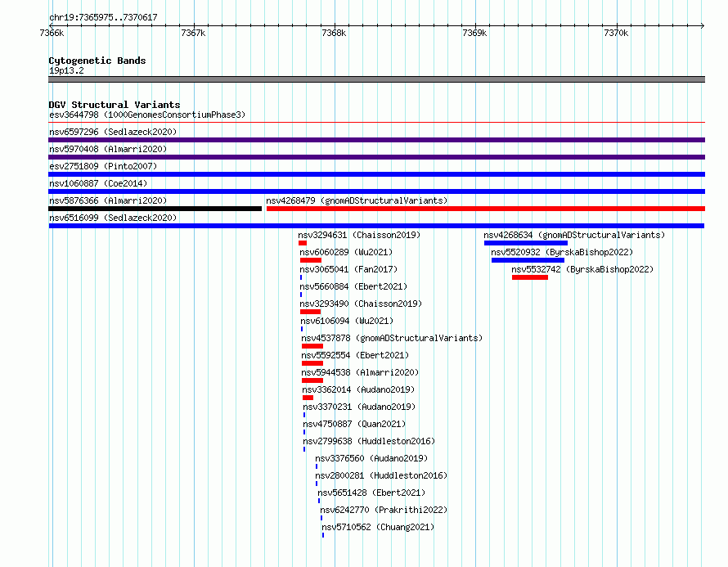Image resolution: width=728 pixels, height=567 pixels.
Task: Click the thin red line under esv3644798
Action: tap(376, 123)
